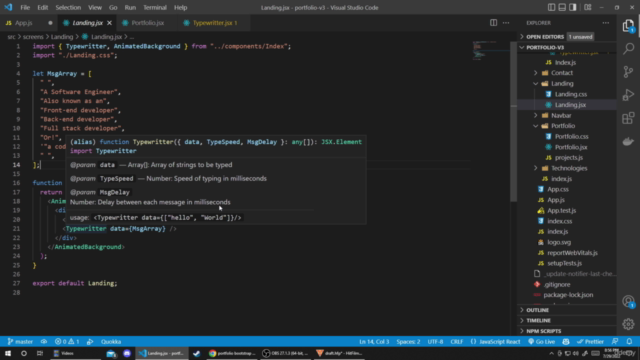This screenshot has height=360, width=640.
Task: Click the Landing breadcrumb folder
Action: tap(62, 37)
